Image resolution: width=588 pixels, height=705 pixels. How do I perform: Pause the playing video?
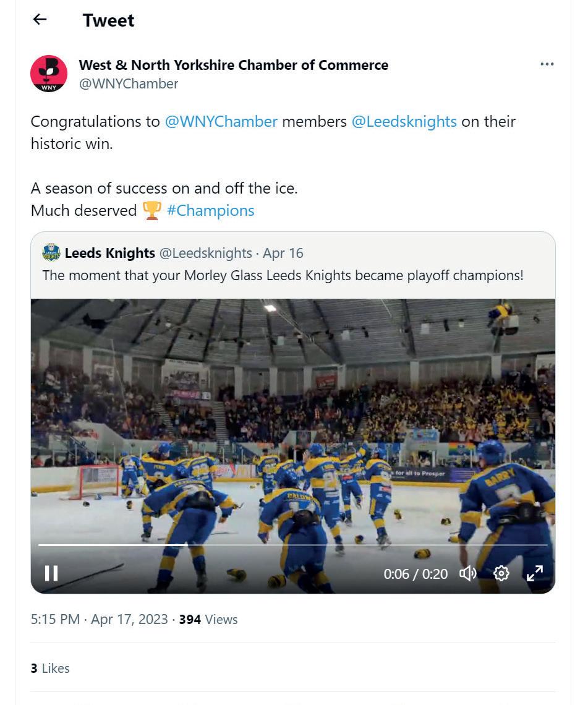(51, 573)
